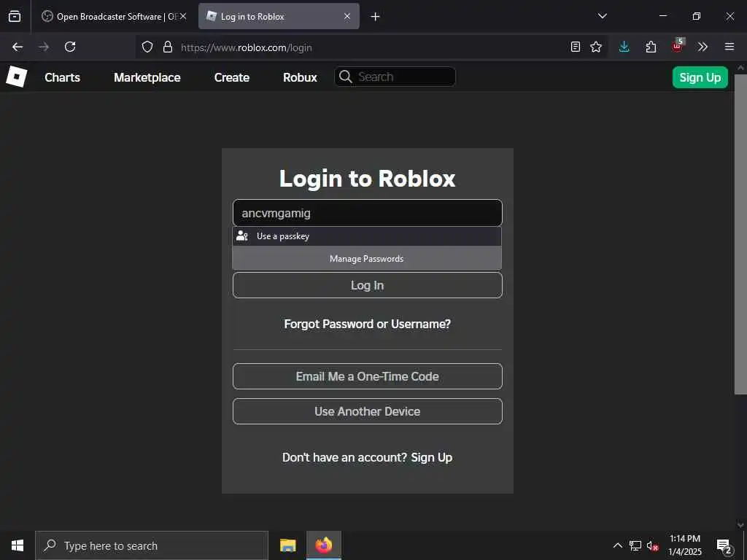Click the taskbar search box
Image resolution: width=747 pixels, height=560 pixels.
152,545
